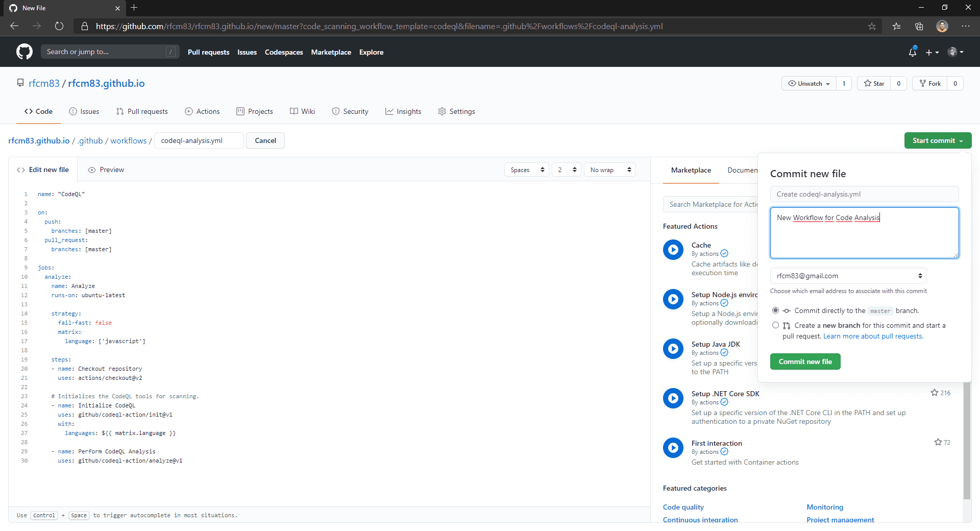The width and height of the screenshot is (980, 531).
Task: Reload the page with refresh icon
Action: pyautogui.click(x=59, y=26)
